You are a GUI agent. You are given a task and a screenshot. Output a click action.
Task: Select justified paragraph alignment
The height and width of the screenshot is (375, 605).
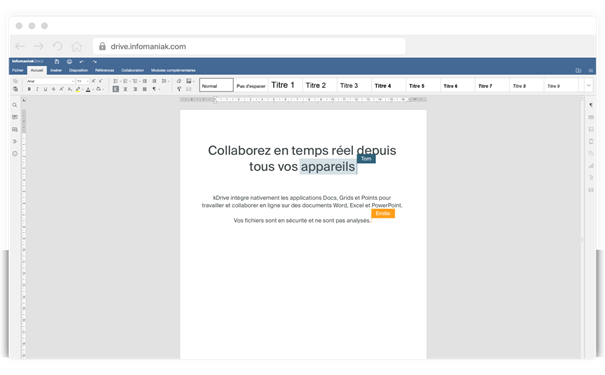click(145, 89)
